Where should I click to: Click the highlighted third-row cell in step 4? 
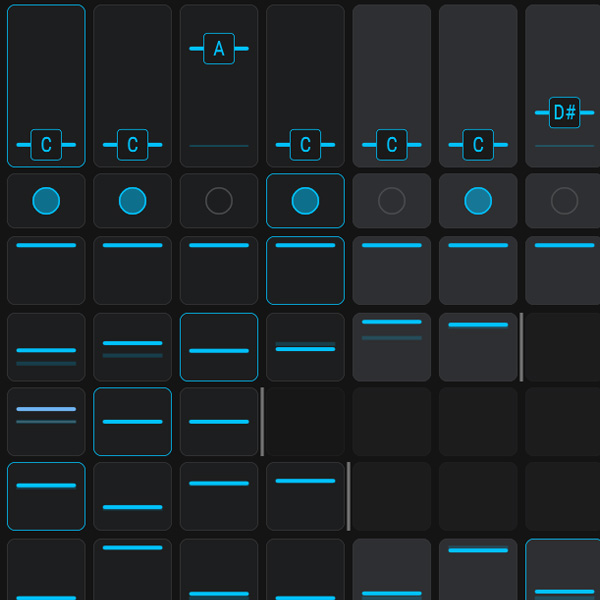coord(305,270)
